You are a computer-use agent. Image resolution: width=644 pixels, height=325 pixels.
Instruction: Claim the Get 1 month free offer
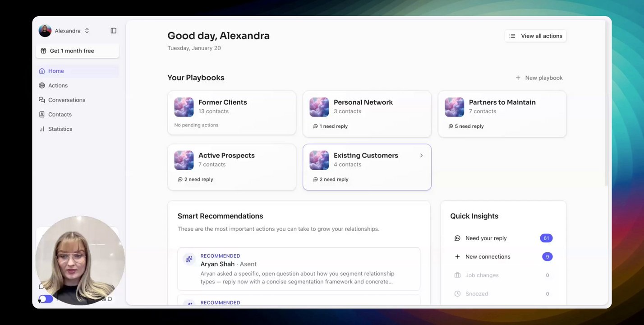(77, 51)
